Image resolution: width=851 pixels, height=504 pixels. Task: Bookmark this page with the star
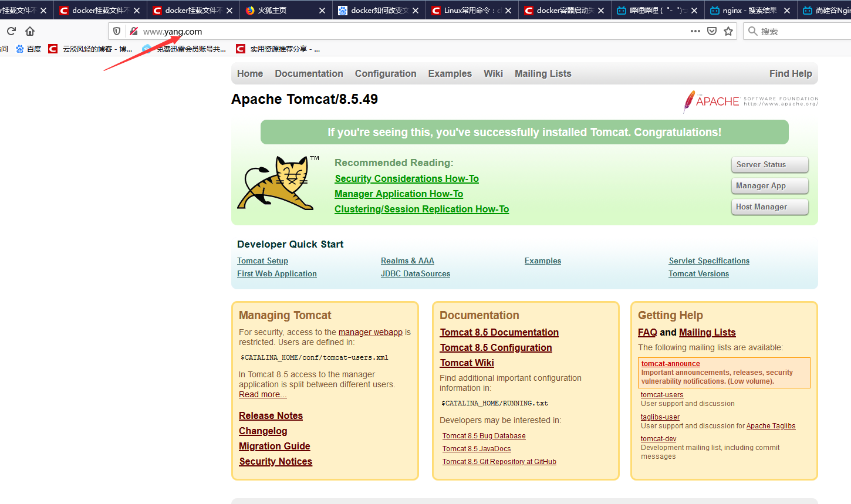click(x=728, y=31)
